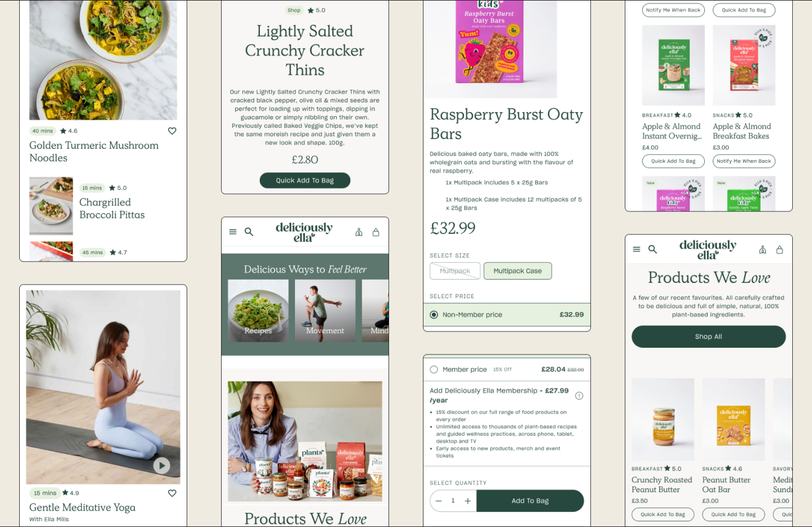Tap heart icon for Gentle Meditative Yoga
This screenshot has width=812, height=527.
[x=172, y=493]
